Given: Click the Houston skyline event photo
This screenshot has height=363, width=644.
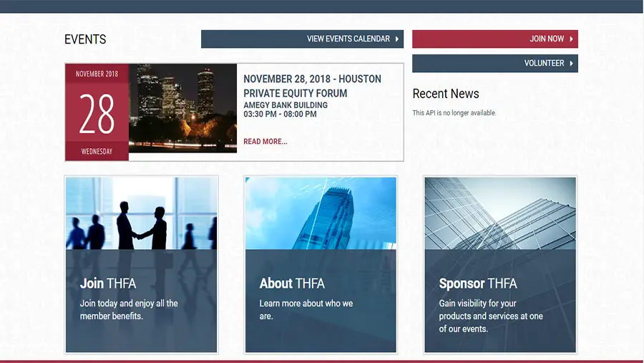Looking at the screenshot, I should click(x=182, y=108).
